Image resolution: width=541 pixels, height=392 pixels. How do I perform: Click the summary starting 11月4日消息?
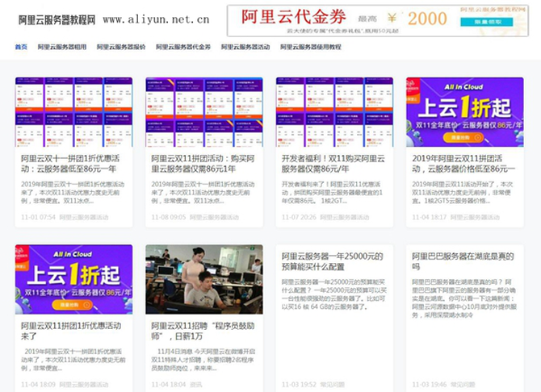click(x=203, y=360)
